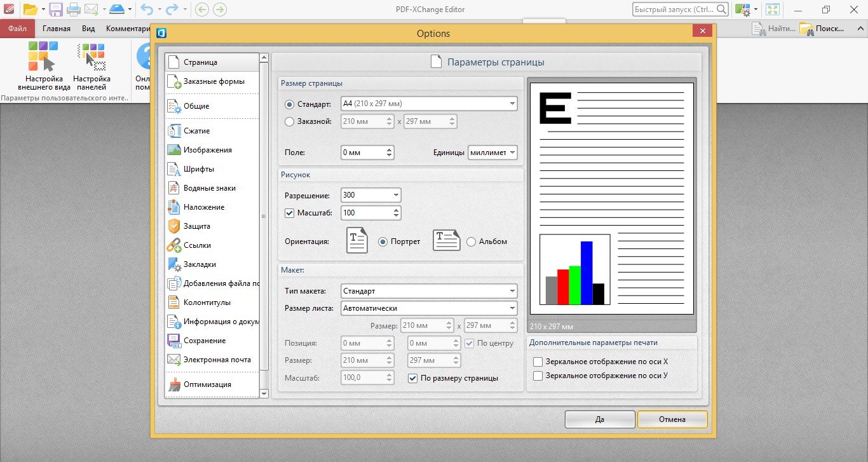Open the File (Файл) ribbon tab

tap(17, 29)
